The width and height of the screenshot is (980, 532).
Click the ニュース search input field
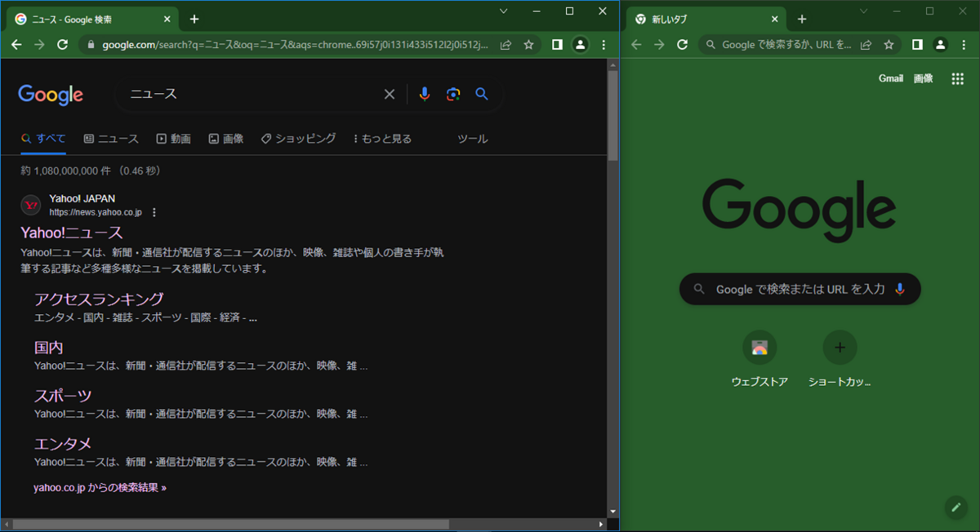click(253, 95)
